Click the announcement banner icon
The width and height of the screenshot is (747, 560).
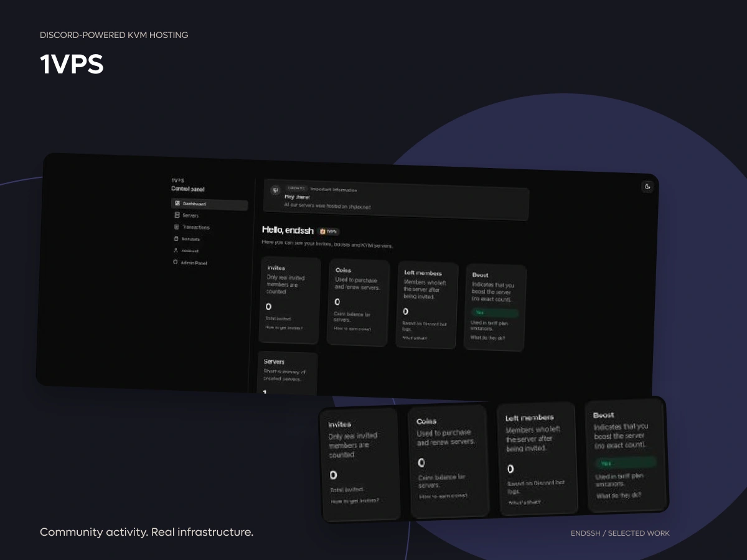(x=275, y=190)
